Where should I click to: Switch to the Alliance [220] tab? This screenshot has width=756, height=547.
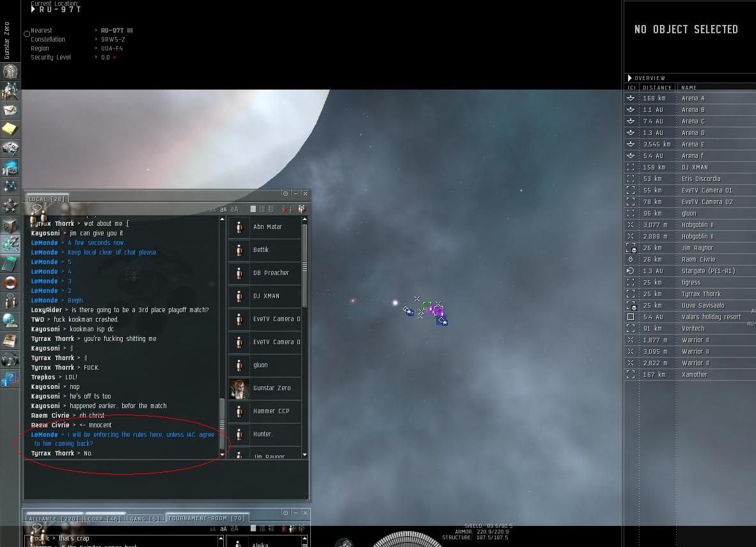tap(54, 519)
